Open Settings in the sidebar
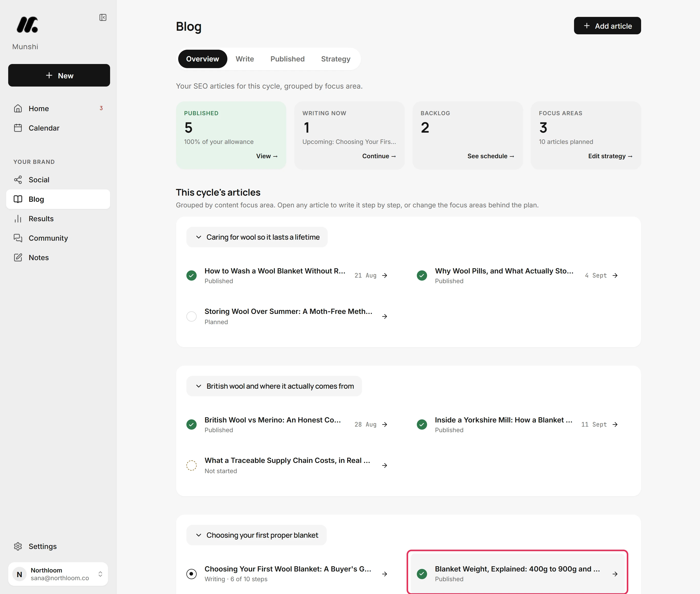The width and height of the screenshot is (700, 594). (58, 546)
